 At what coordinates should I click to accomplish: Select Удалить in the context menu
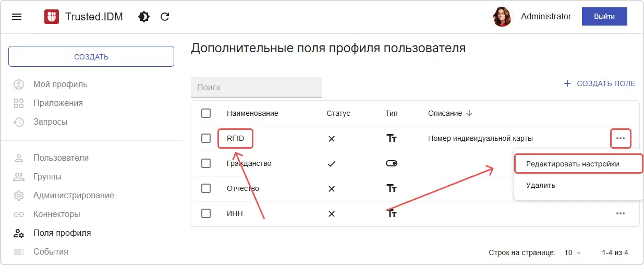click(541, 185)
